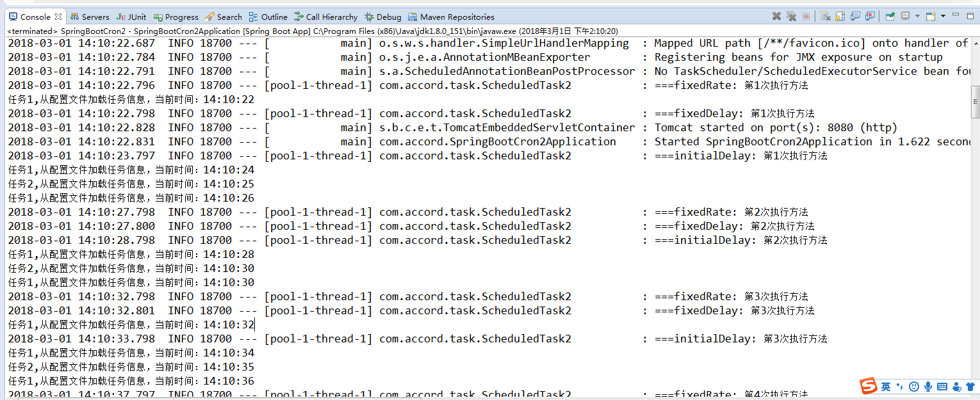
Task: Close the Console tab
Action: tap(58, 17)
